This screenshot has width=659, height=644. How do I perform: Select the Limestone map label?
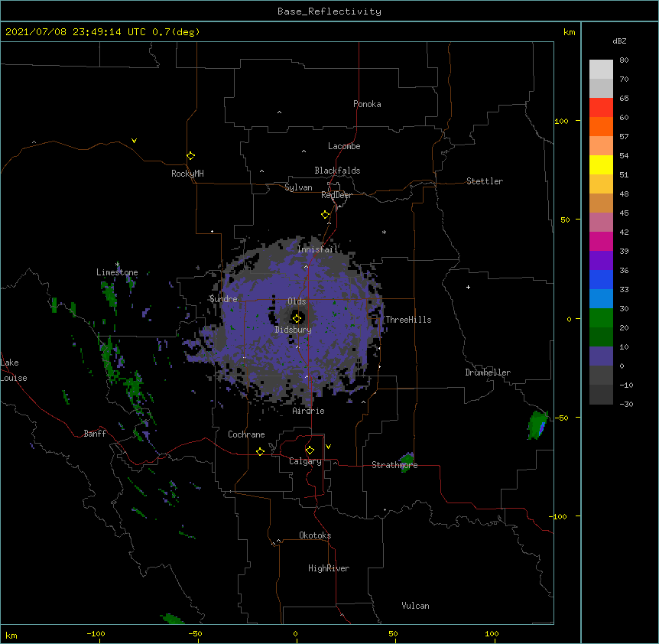click(x=117, y=272)
